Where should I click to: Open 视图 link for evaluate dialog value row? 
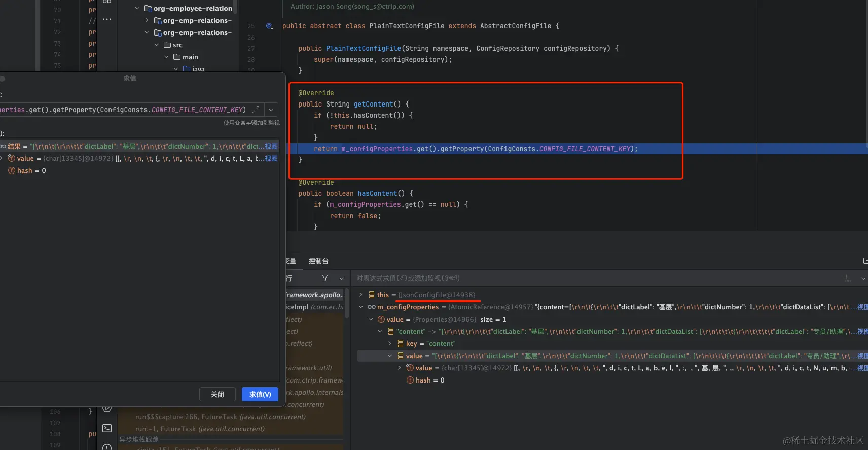tap(271, 158)
